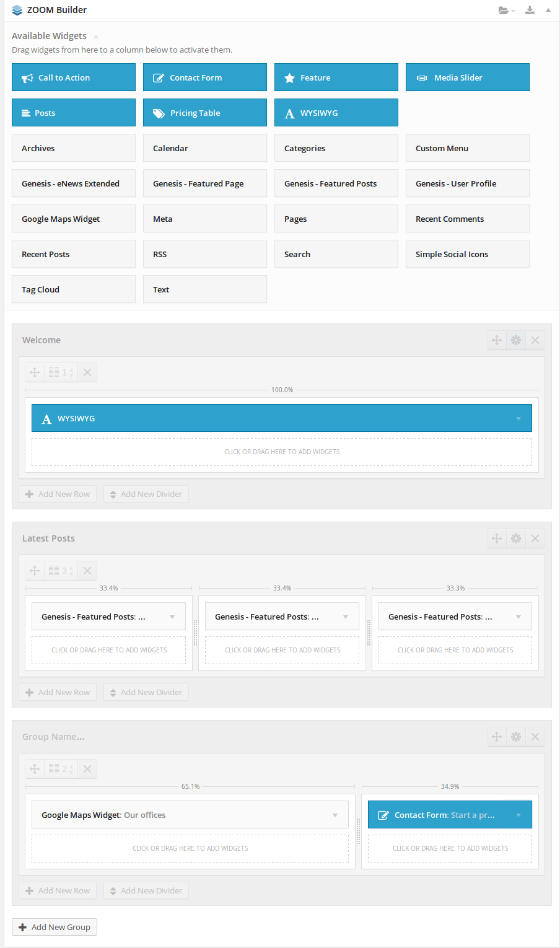Viewport: 560px width, 948px height.
Task: Add New Divider in Latest Posts group
Action: (x=146, y=692)
